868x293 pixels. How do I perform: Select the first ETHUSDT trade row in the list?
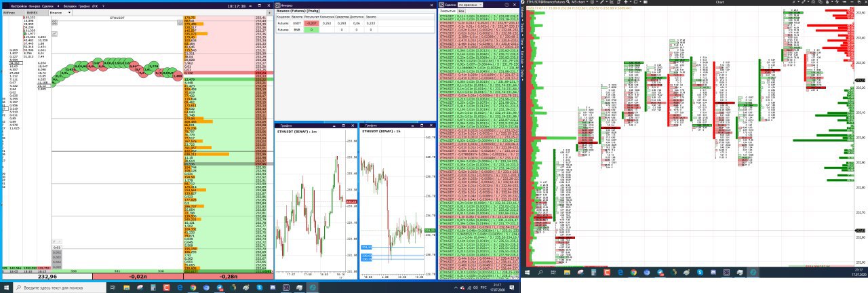pos(479,15)
